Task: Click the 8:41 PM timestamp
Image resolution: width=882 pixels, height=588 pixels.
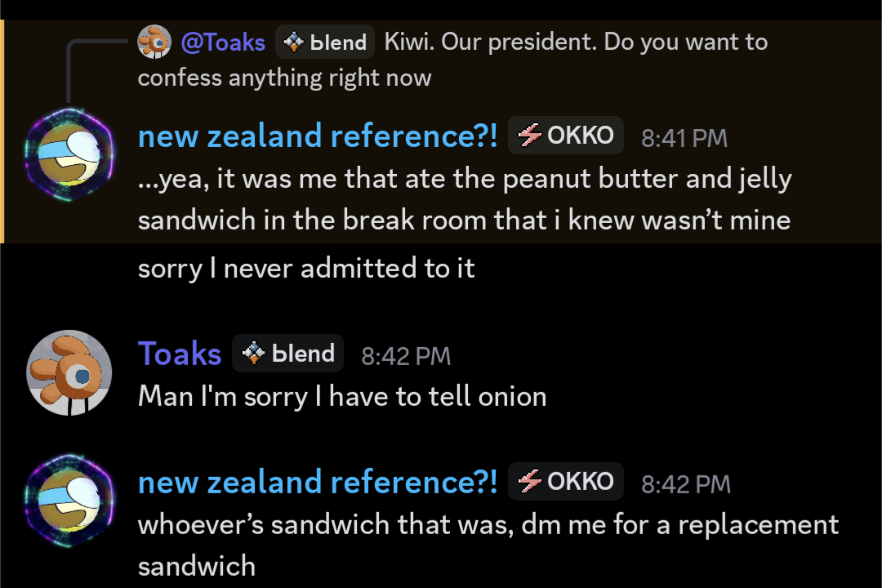Action: pos(684,138)
